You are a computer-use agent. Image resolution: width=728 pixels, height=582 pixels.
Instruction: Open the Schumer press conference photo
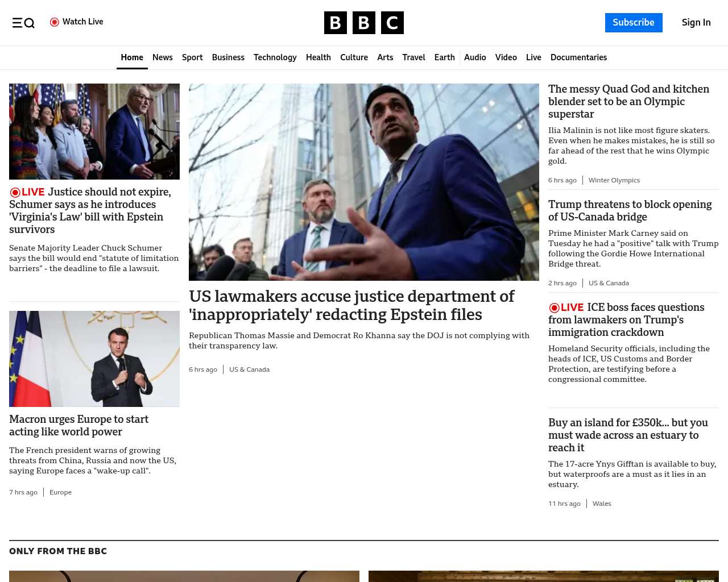[94, 131]
